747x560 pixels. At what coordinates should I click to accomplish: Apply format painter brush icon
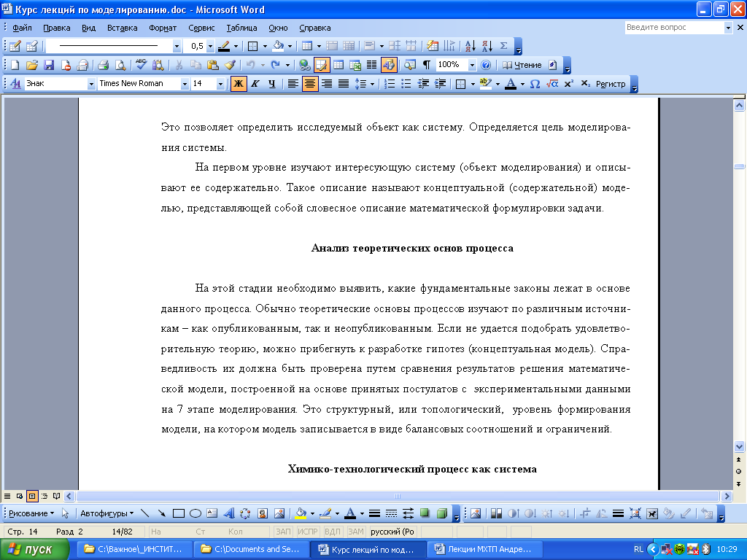230,65
